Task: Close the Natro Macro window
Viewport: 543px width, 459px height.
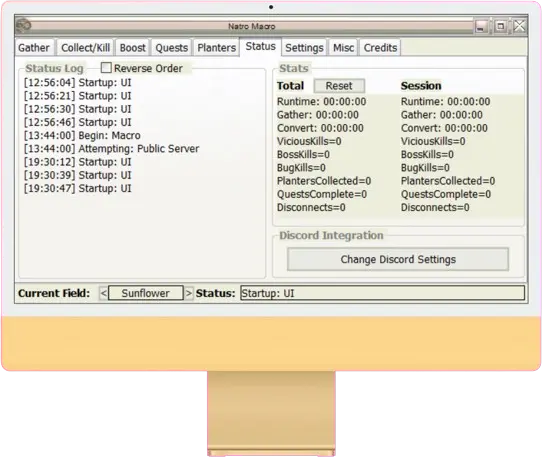Action: click(519, 26)
